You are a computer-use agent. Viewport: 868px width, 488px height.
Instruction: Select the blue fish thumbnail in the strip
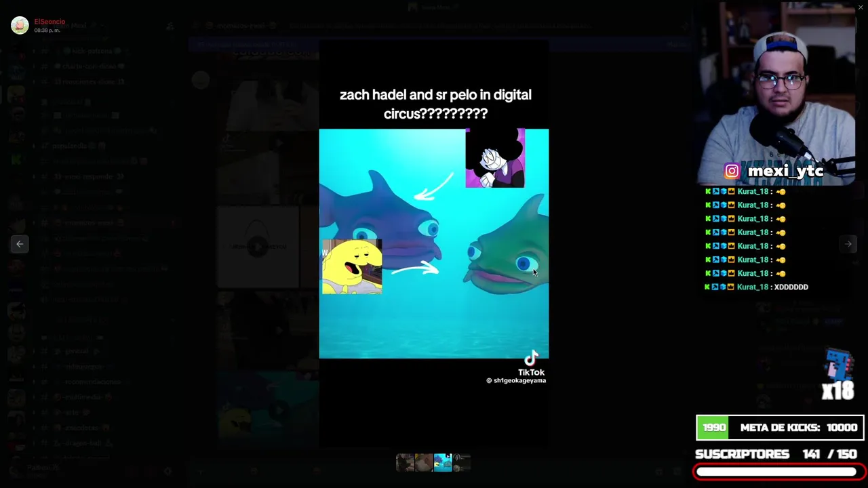[x=443, y=462]
